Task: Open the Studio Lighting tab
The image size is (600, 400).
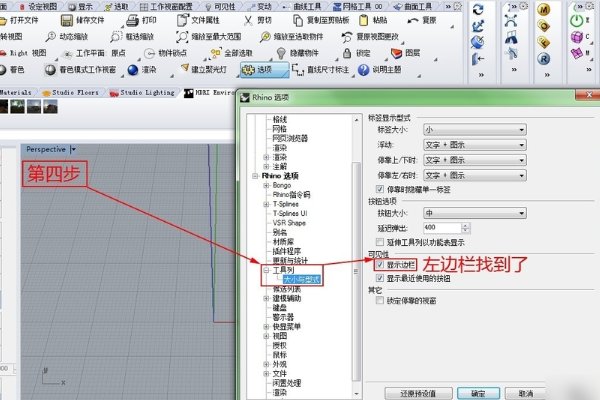Action: pos(142,92)
